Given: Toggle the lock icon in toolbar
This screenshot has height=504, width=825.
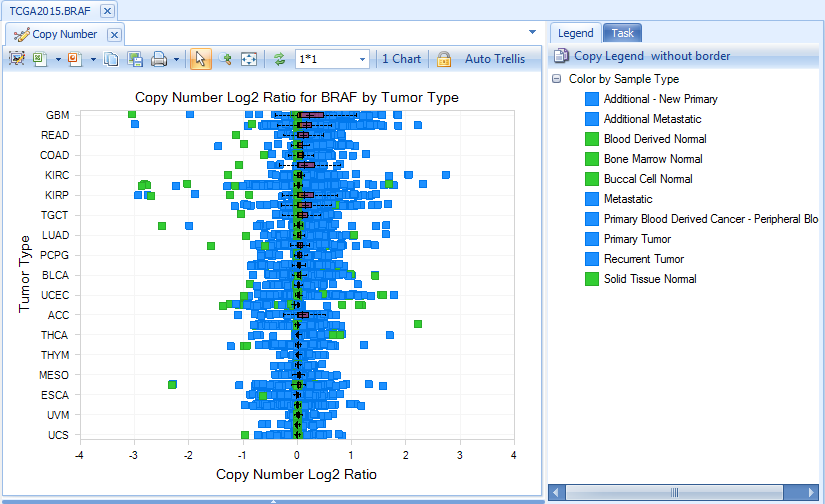Looking at the screenshot, I should (444, 59).
